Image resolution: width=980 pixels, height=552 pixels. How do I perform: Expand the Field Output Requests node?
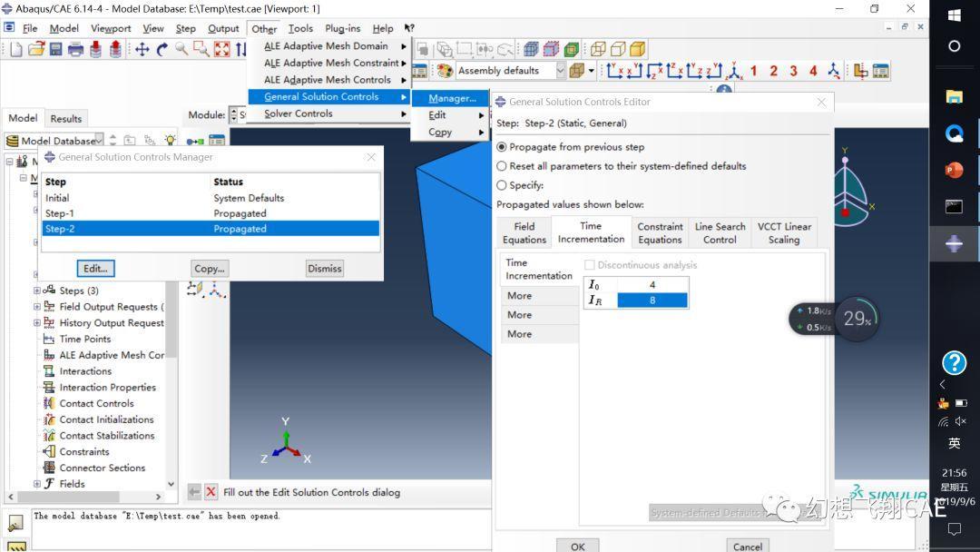coord(37,307)
